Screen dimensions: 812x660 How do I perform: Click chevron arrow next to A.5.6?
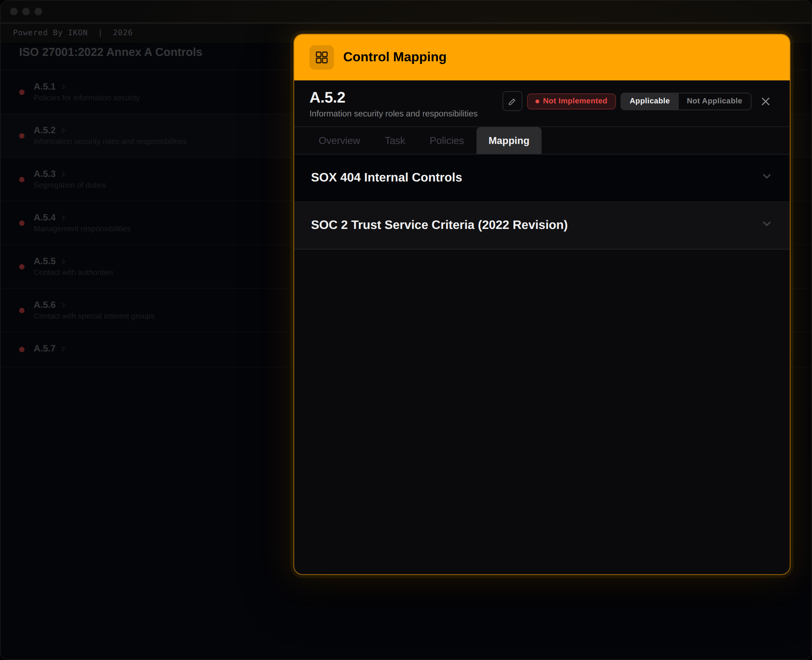63,305
